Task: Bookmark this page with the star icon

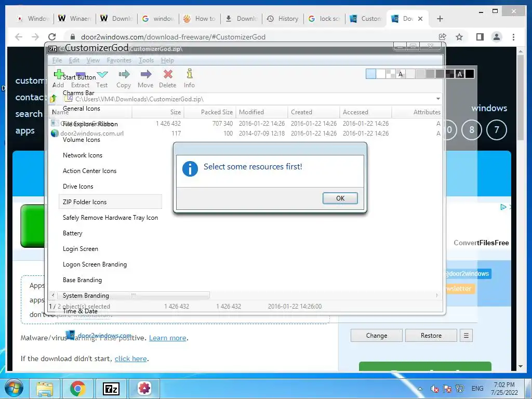Action: (x=459, y=37)
